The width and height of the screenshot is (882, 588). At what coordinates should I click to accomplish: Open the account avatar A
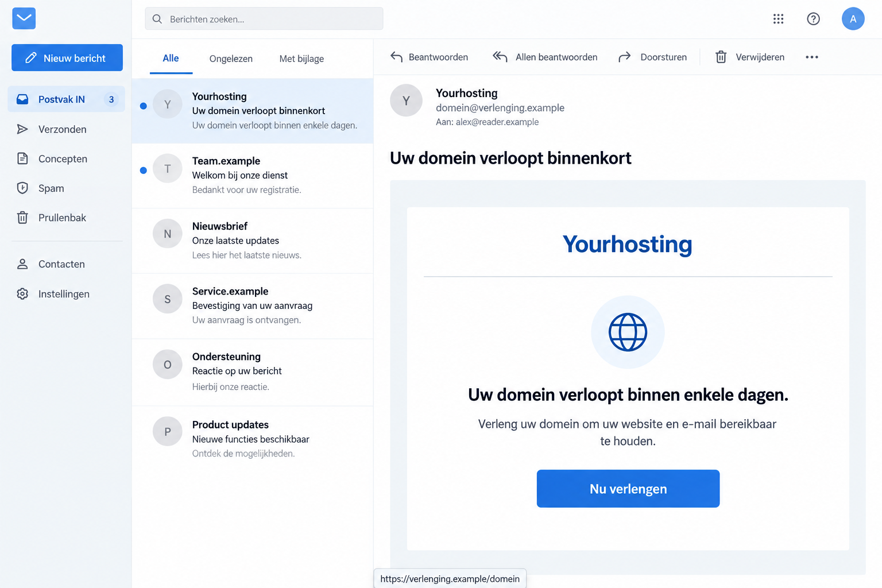coord(853,19)
